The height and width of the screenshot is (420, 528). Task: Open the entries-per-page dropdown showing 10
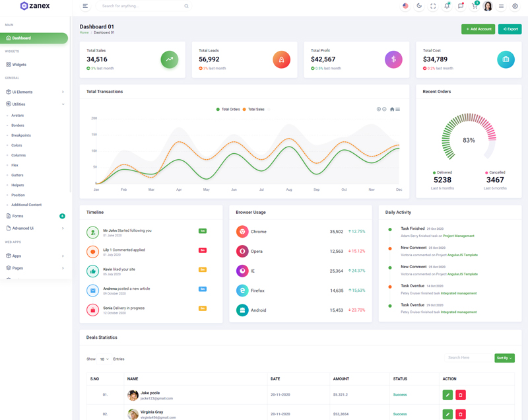coord(104,359)
